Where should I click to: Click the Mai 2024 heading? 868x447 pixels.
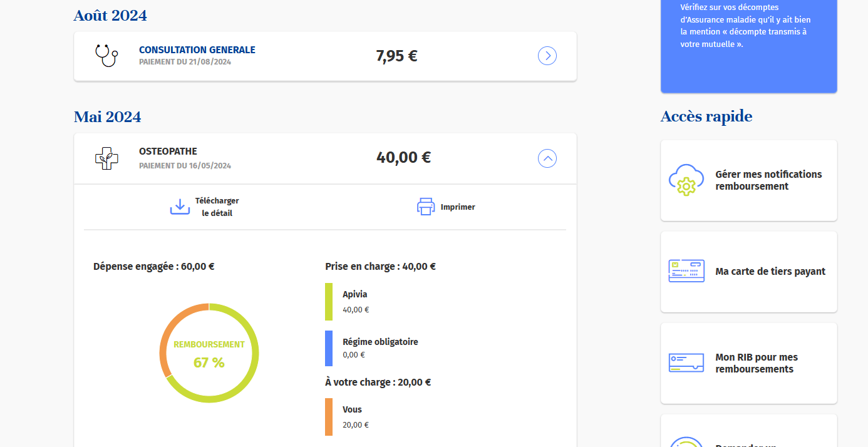[x=107, y=117]
